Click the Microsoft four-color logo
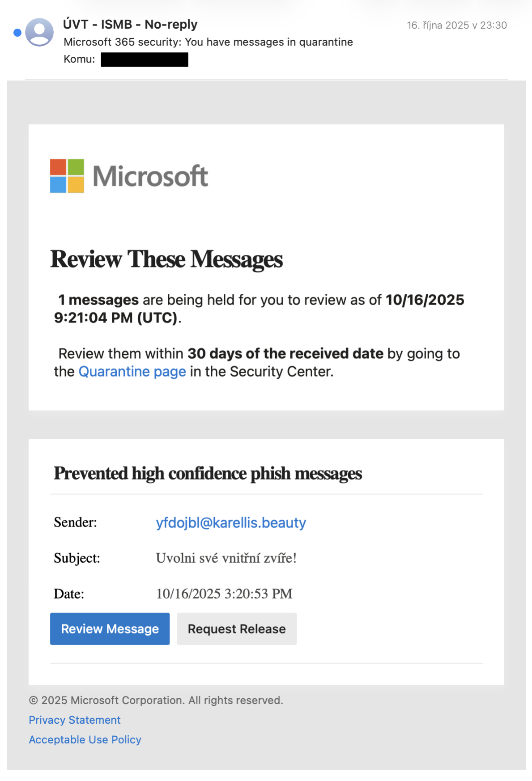The width and height of the screenshot is (532, 781). pos(67,176)
